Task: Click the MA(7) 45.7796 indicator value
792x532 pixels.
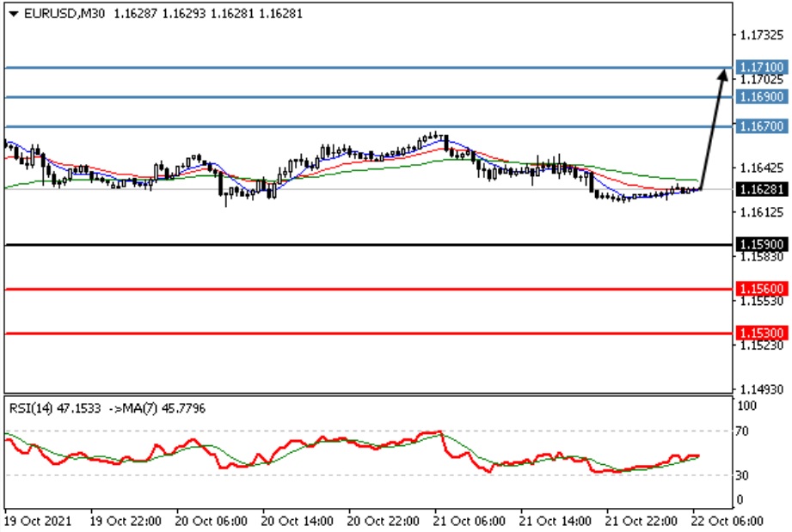Action: pyautogui.click(x=163, y=408)
